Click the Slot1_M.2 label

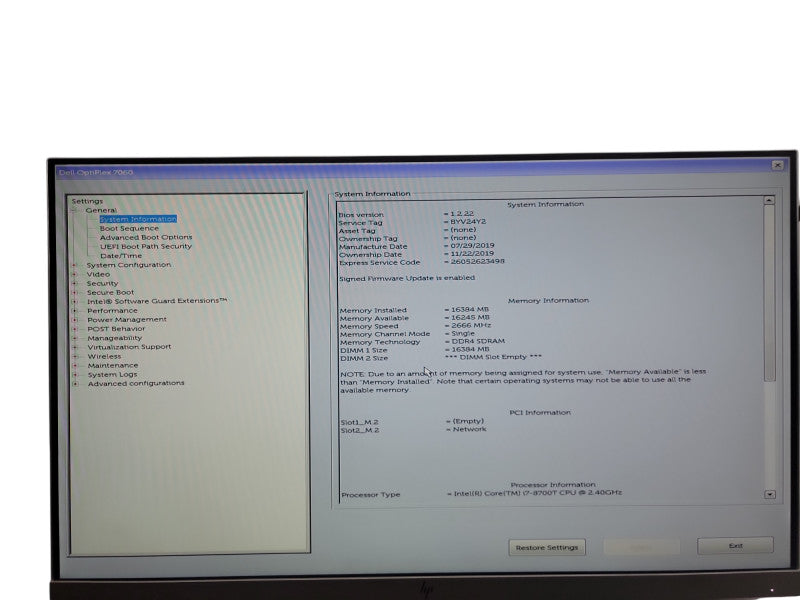tap(360, 422)
